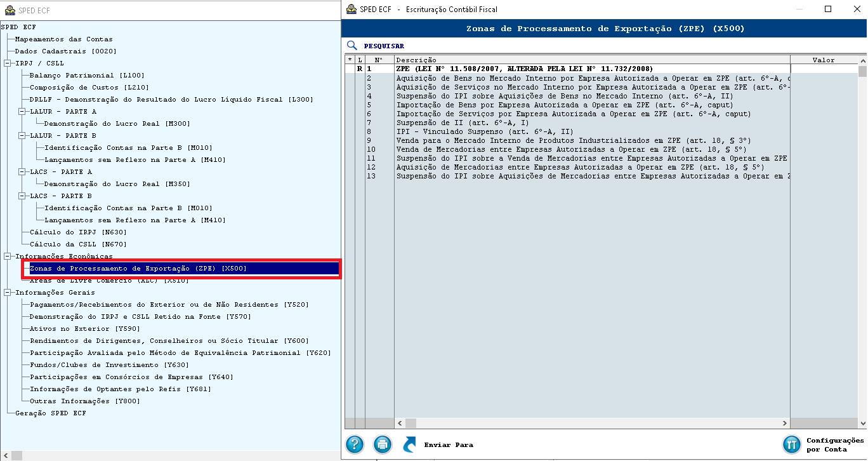
Task: Select Geração SPED ECF in the tree
Action: (x=50, y=413)
